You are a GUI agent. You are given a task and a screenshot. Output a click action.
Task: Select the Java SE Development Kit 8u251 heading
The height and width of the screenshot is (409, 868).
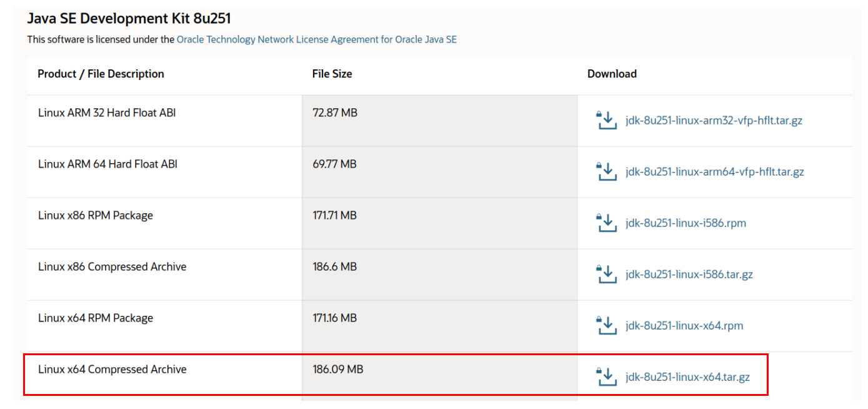point(129,19)
